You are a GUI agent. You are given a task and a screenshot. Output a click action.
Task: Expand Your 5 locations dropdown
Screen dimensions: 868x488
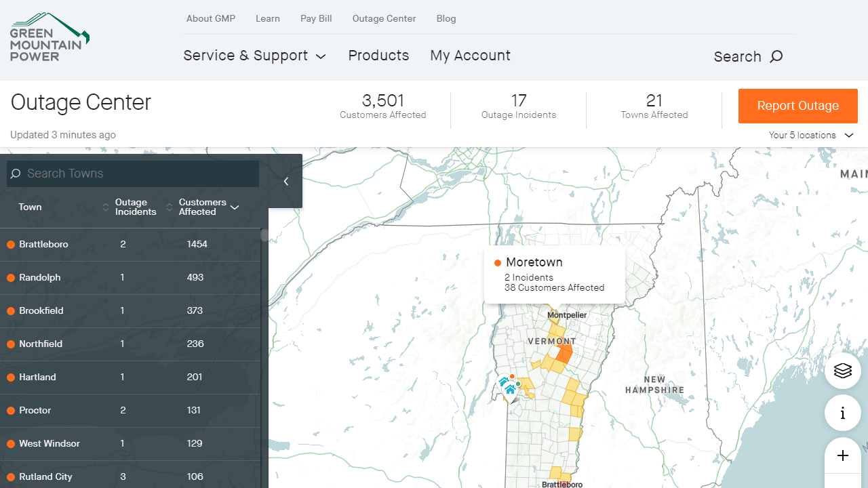pyautogui.click(x=811, y=135)
